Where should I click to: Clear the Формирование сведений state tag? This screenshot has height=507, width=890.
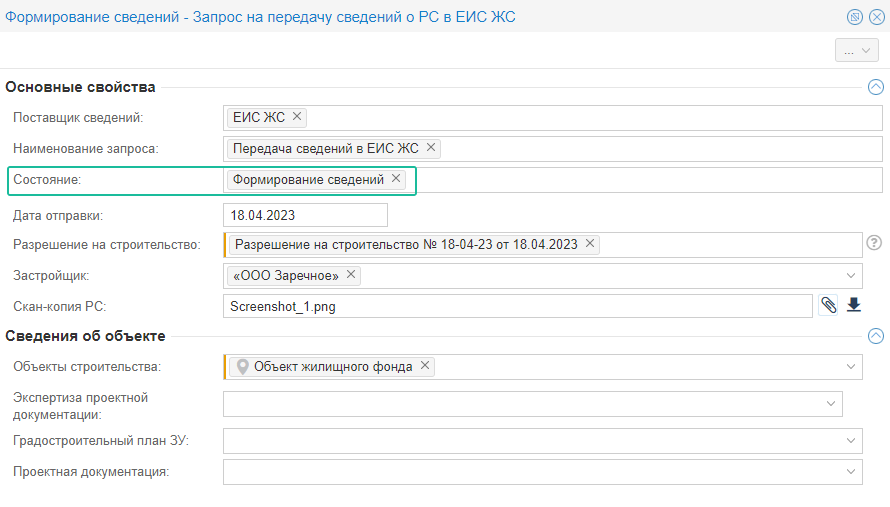click(x=396, y=179)
